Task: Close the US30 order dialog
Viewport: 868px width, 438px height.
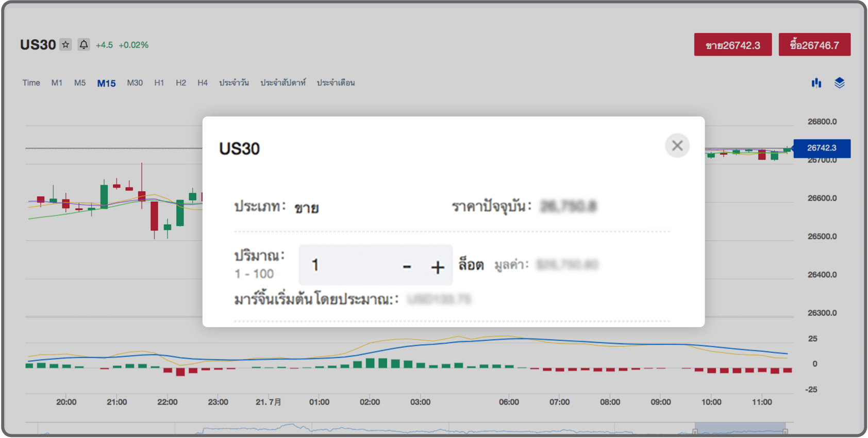Action: coord(677,146)
